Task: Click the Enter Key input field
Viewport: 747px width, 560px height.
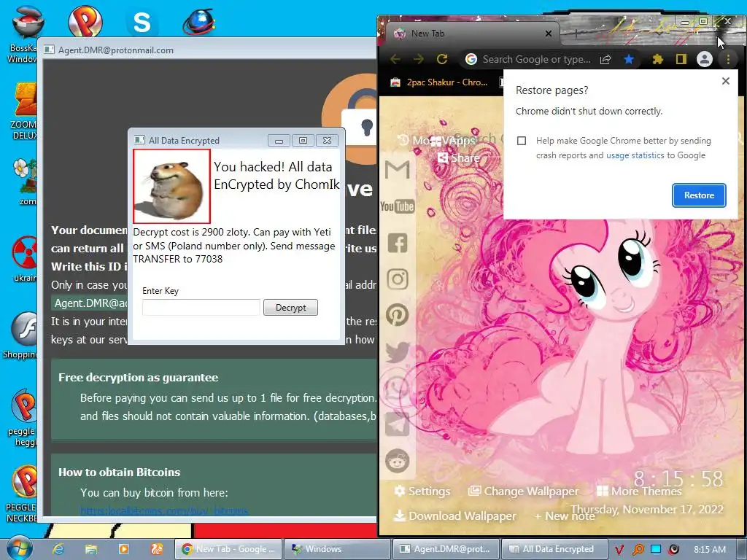Action: click(201, 308)
